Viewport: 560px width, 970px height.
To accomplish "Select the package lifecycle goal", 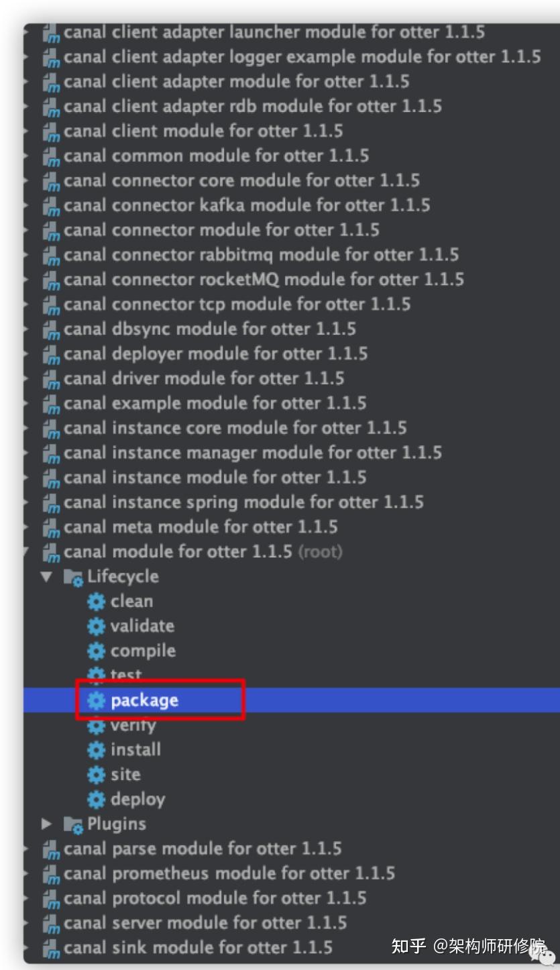I will click(144, 700).
